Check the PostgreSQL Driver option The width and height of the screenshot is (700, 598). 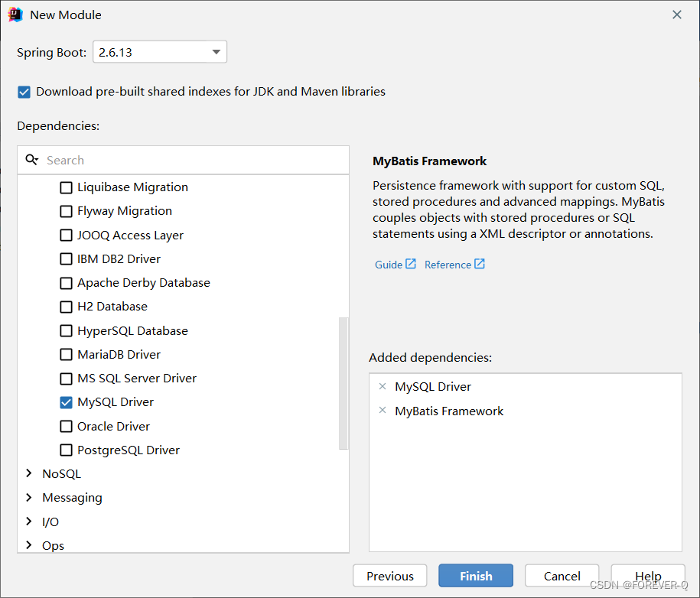tap(66, 450)
